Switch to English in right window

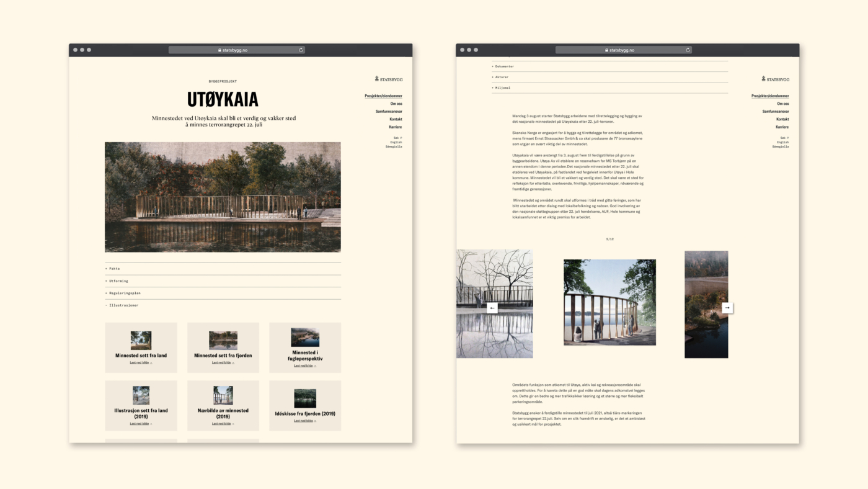click(783, 142)
